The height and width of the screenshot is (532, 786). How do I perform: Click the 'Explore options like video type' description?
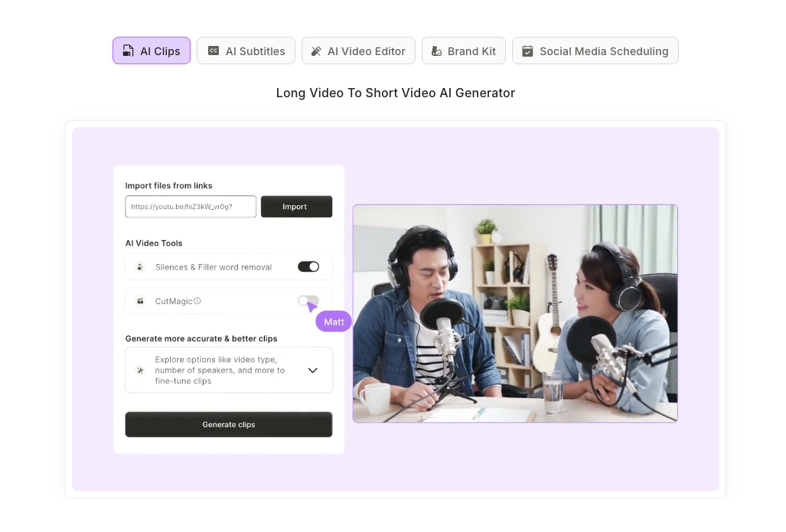pyautogui.click(x=220, y=370)
